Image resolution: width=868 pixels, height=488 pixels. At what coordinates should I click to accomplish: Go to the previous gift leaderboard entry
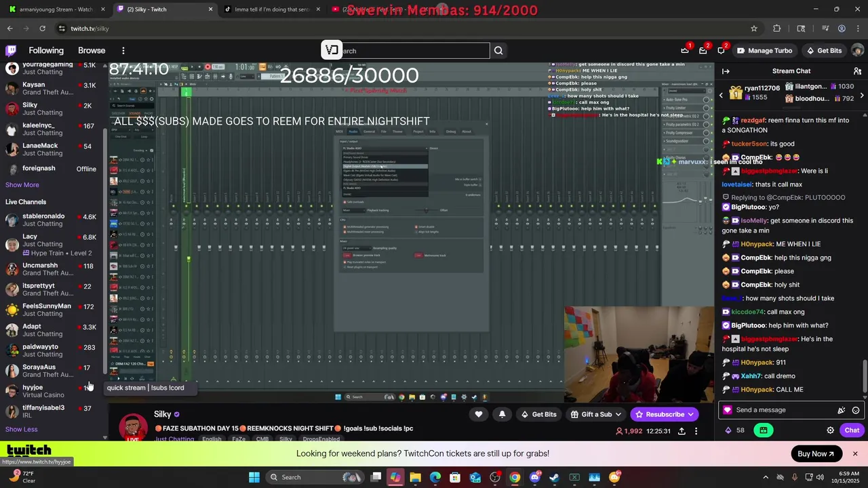[722, 96]
